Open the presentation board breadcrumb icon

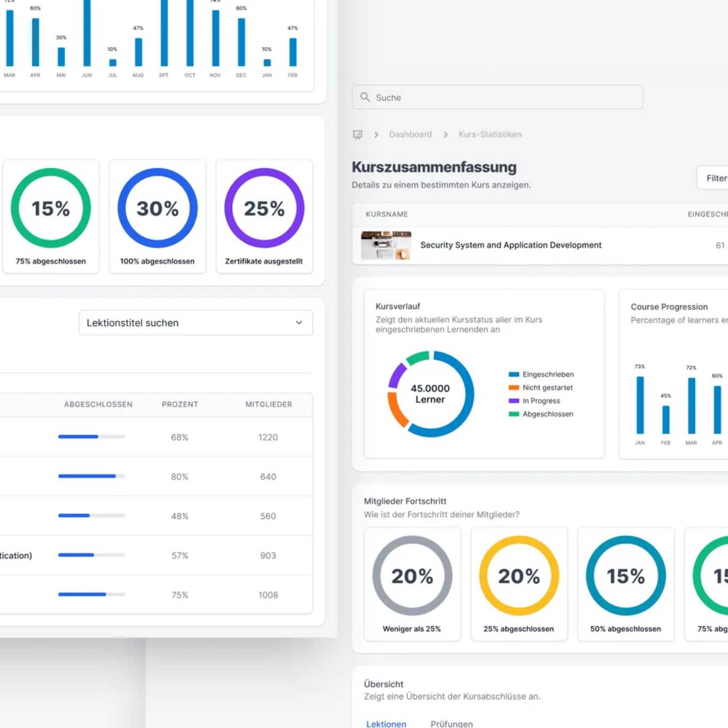click(358, 134)
